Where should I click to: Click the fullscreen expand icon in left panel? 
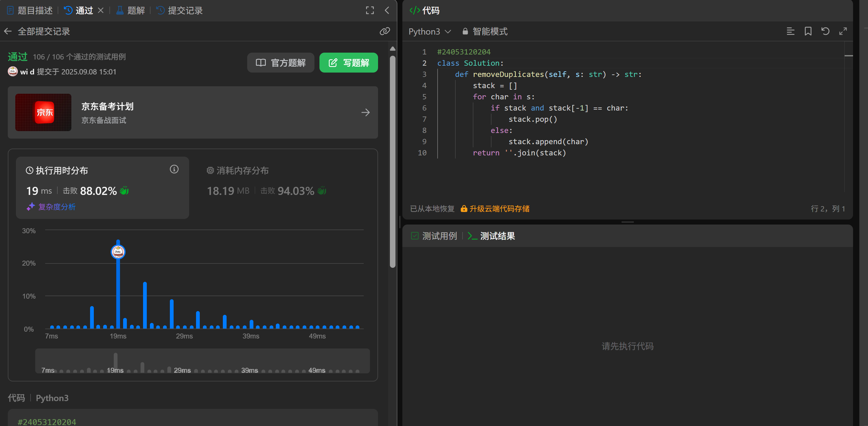(370, 11)
